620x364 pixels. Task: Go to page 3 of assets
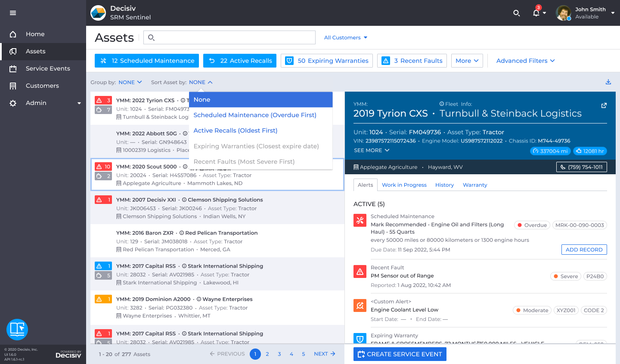tap(279, 354)
